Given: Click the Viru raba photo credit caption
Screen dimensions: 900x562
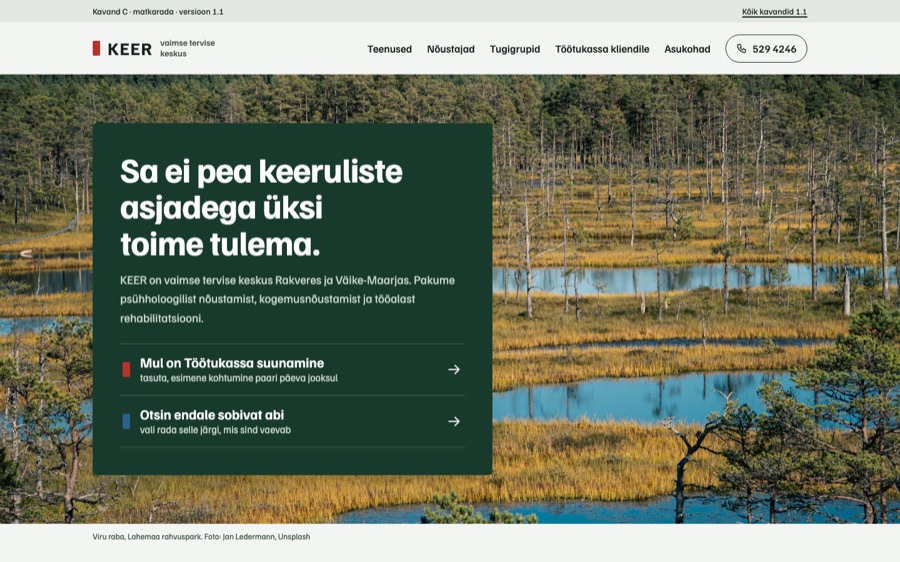Looking at the screenshot, I should [x=201, y=537].
